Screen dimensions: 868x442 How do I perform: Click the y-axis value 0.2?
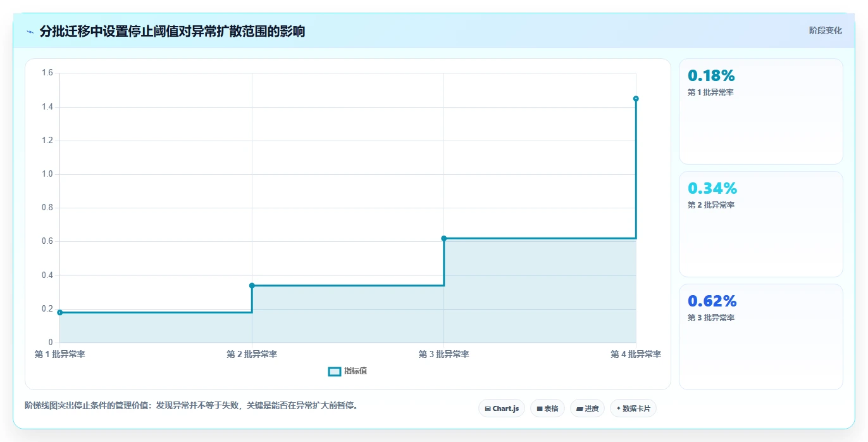47,309
